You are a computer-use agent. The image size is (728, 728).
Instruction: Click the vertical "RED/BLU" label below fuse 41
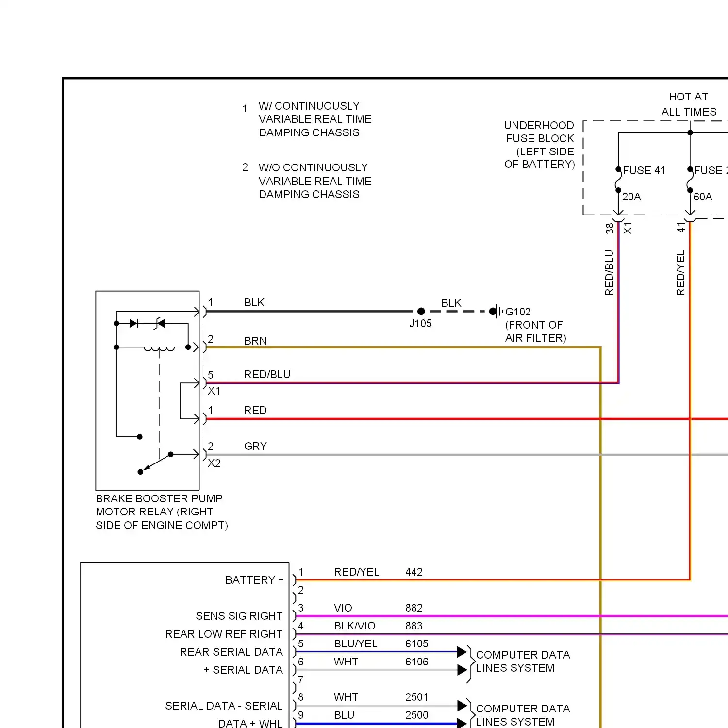pyautogui.click(x=609, y=273)
